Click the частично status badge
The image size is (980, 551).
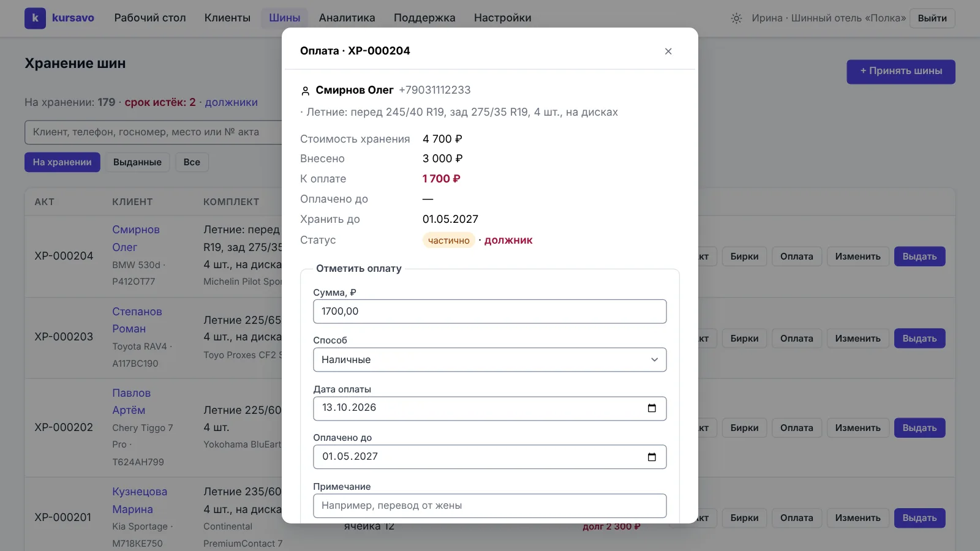tap(448, 241)
